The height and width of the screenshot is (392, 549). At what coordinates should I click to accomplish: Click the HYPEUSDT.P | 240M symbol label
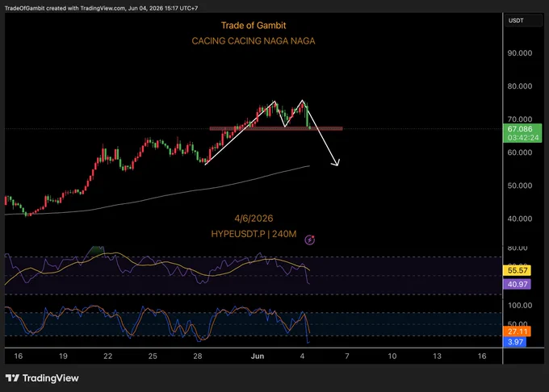click(x=254, y=234)
